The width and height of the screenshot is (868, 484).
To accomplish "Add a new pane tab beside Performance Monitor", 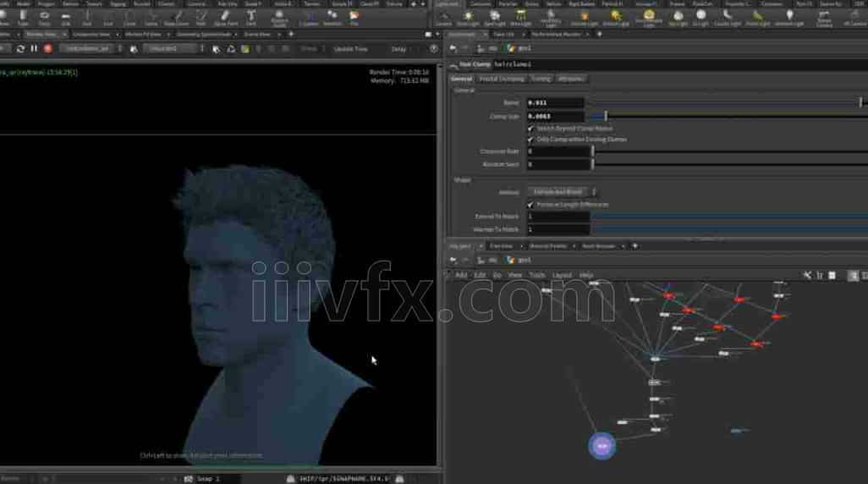I will point(599,35).
